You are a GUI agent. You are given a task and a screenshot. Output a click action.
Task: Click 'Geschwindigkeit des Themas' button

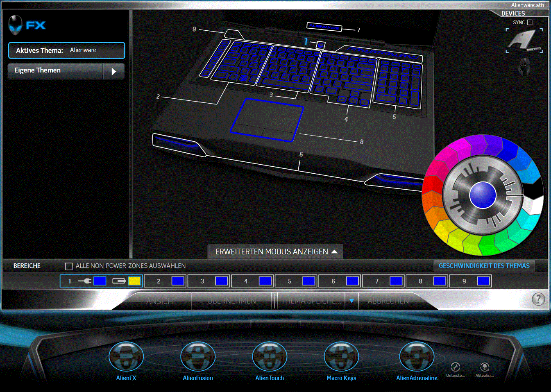tap(484, 266)
